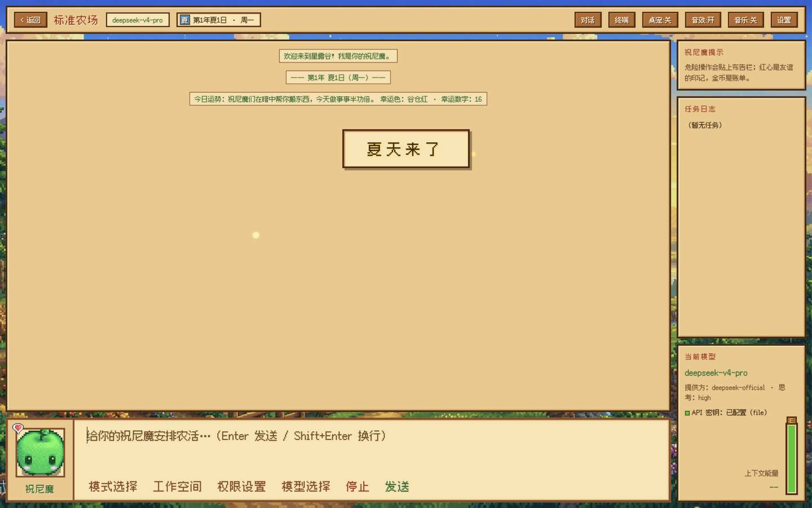This screenshot has height=508, width=812.
Task: Click the green apple 祝尼魔 avatar
Action: pyautogui.click(x=40, y=452)
